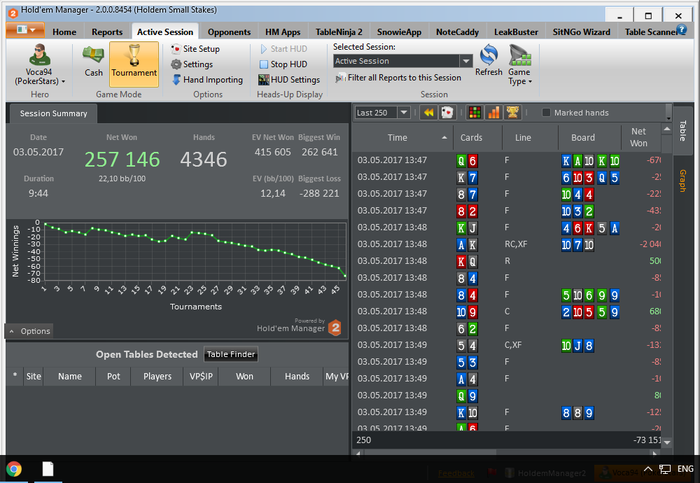
Task: Open the Hero Voca94 PokerStars selector
Action: tap(39, 65)
